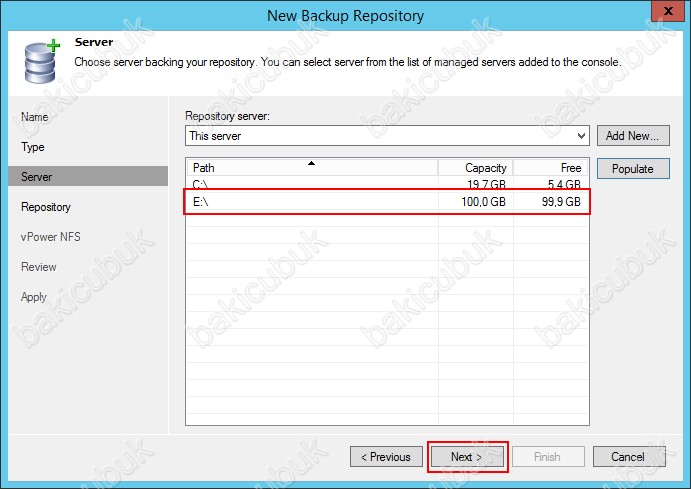
Task: Select the Server wizard step
Action: coord(37,177)
